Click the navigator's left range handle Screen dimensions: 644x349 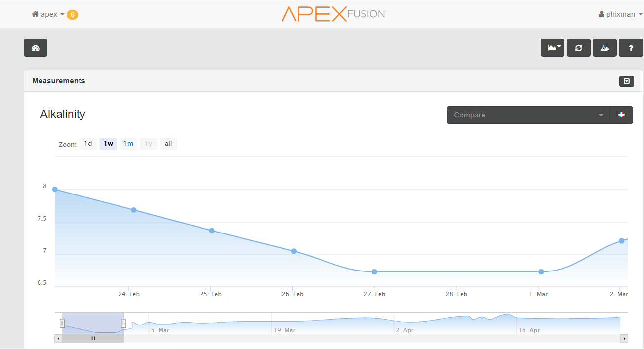62,323
